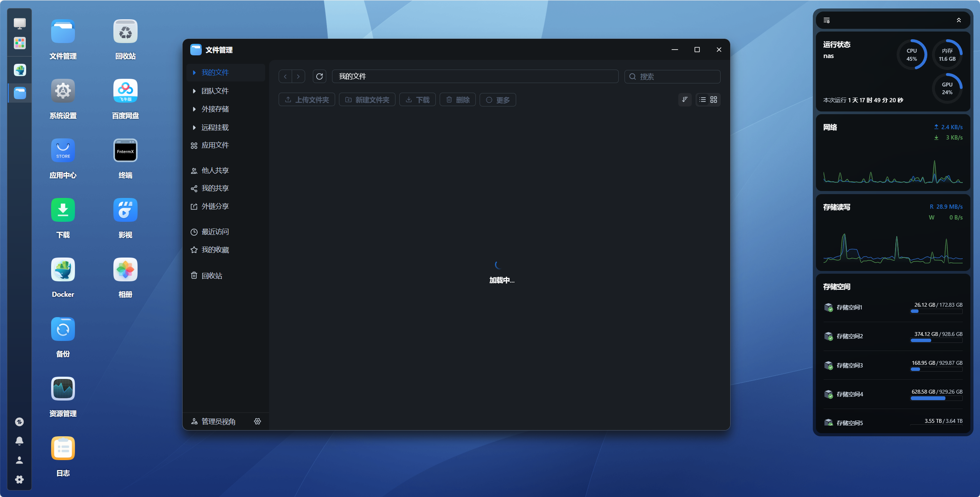The image size is (980, 497).
Task: Open the Docker desktop app icon
Action: point(63,270)
